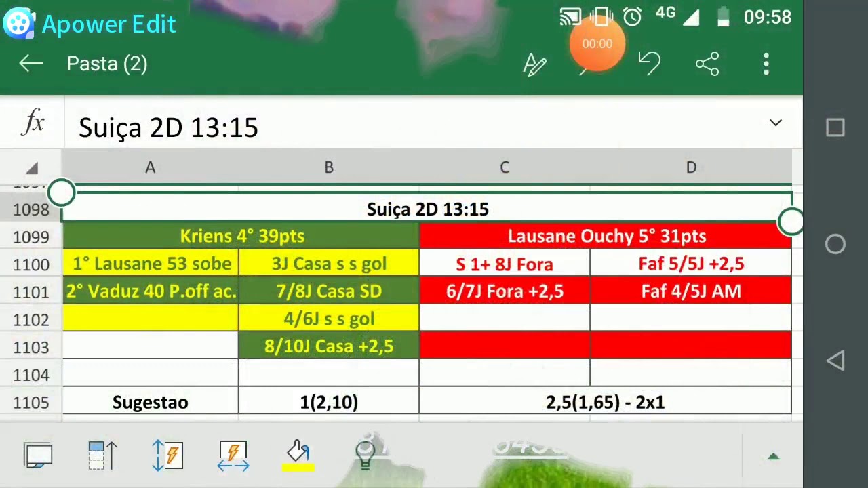Viewport: 868px width, 488px height.
Task: Select row 1100 header
Action: 31,265
